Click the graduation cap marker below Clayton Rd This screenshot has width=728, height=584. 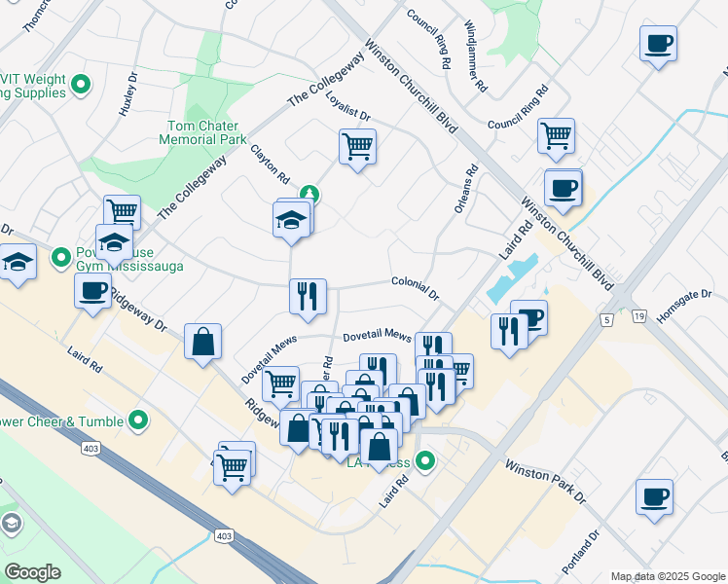click(292, 221)
